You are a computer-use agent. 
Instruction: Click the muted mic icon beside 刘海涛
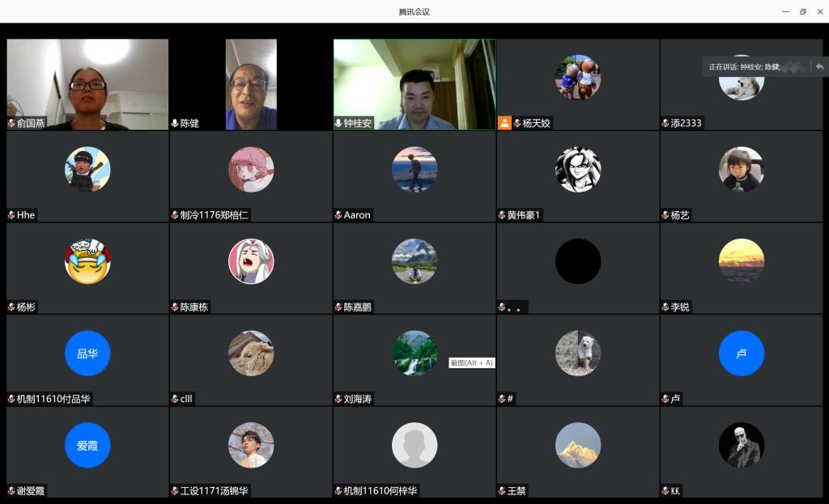click(338, 399)
